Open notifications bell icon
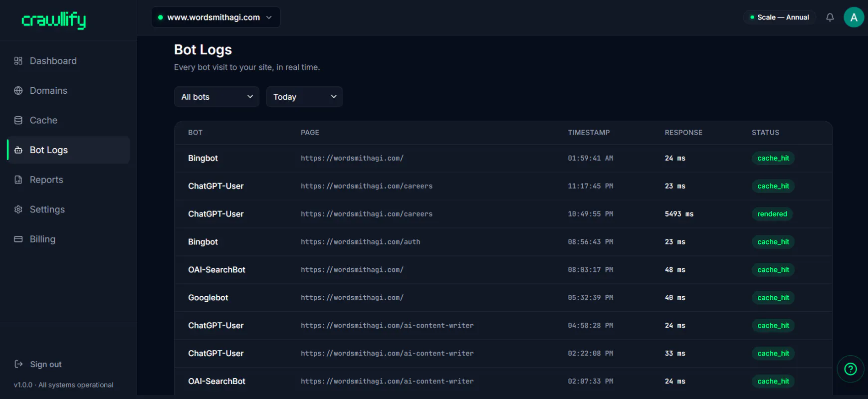The width and height of the screenshot is (868, 399). point(830,17)
